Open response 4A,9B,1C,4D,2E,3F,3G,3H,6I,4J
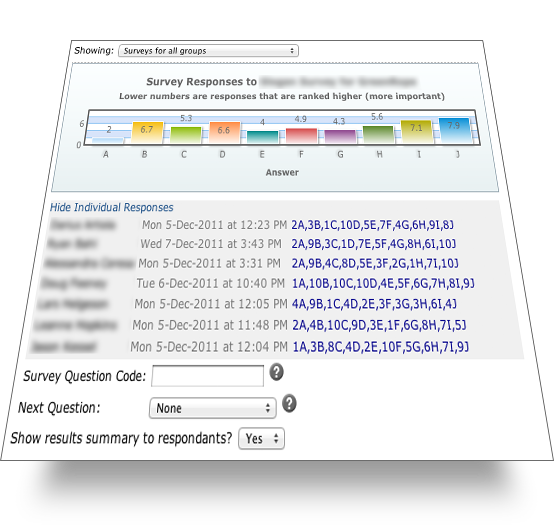Image resolution: width=556 pixels, height=526 pixels. (374, 304)
